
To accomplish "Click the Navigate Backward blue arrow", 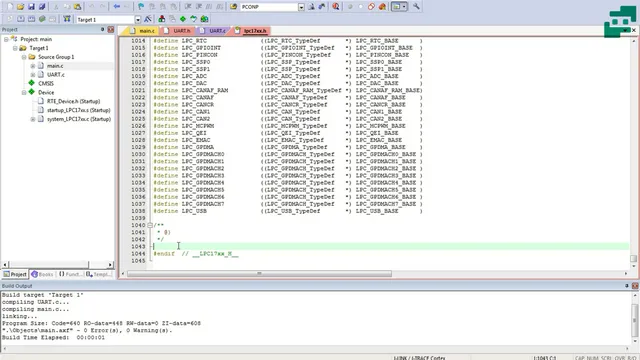I will click(117, 7).
